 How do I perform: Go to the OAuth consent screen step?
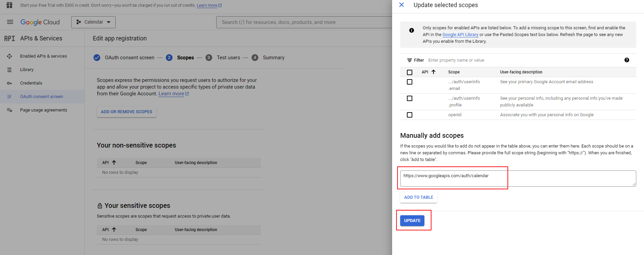129,58
